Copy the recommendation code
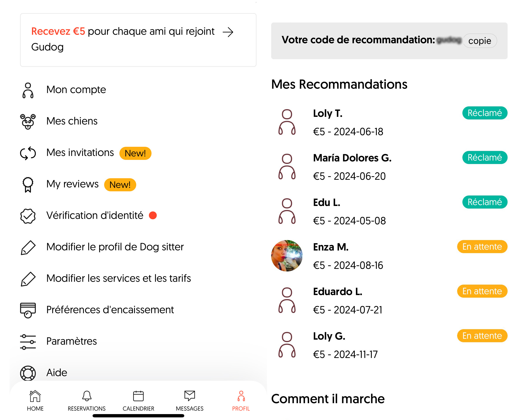Image resolution: width=522 pixels, height=420 pixels. click(480, 41)
